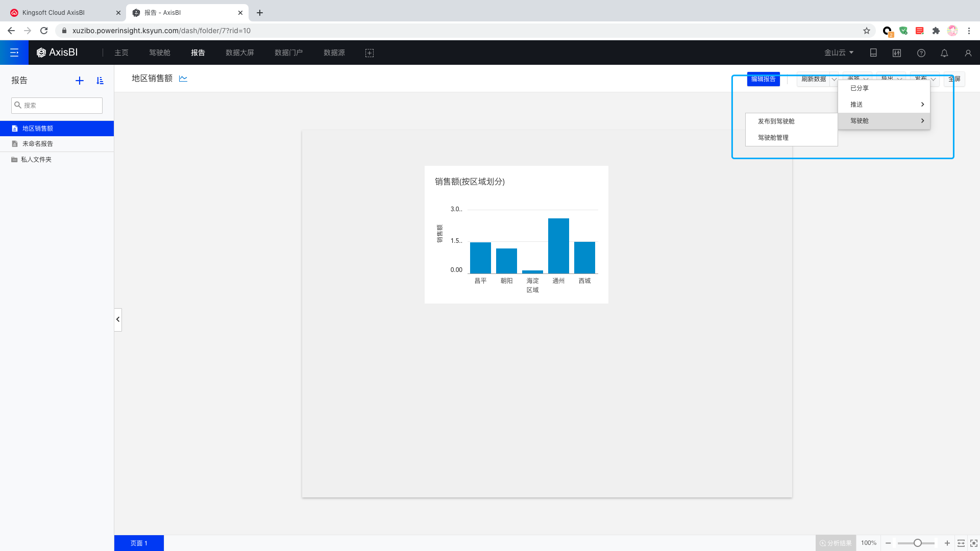The height and width of the screenshot is (551, 980).
Task: Click the fit-to-screen icon at bottom right
Action: (x=973, y=543)
